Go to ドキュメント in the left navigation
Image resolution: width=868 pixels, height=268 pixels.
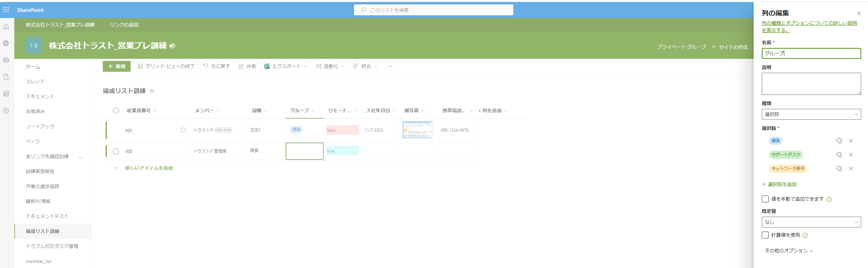pyautogui.click(x=40, y=97)
